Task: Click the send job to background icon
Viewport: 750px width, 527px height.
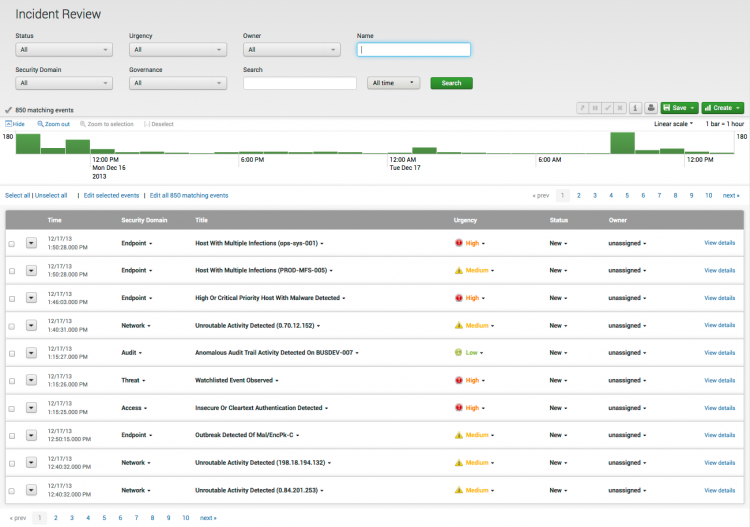Action: point(583,108)
